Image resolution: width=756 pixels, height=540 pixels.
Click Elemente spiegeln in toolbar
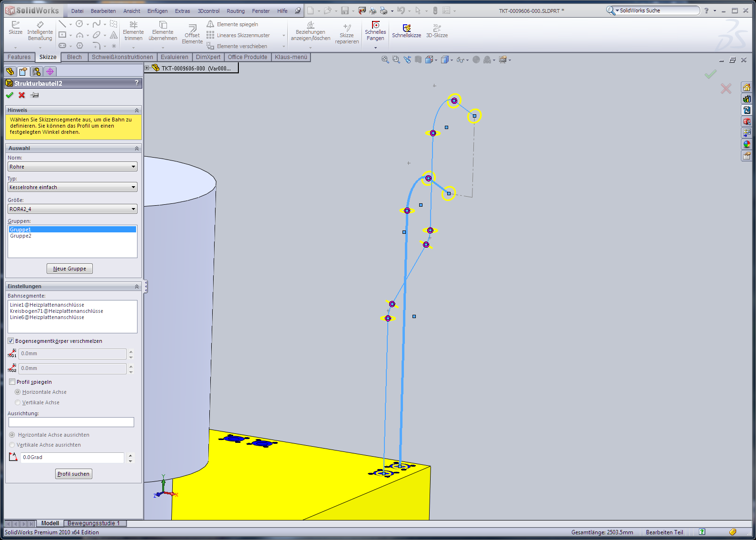237,24
